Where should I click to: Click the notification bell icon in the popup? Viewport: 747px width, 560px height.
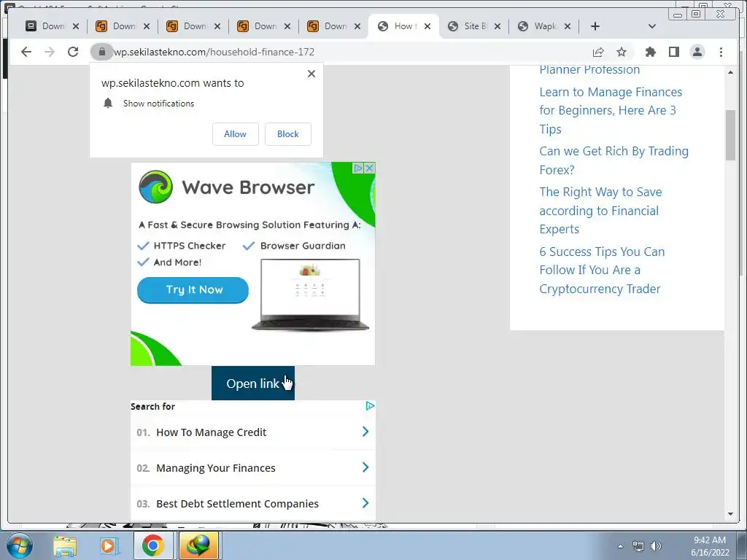108,104
